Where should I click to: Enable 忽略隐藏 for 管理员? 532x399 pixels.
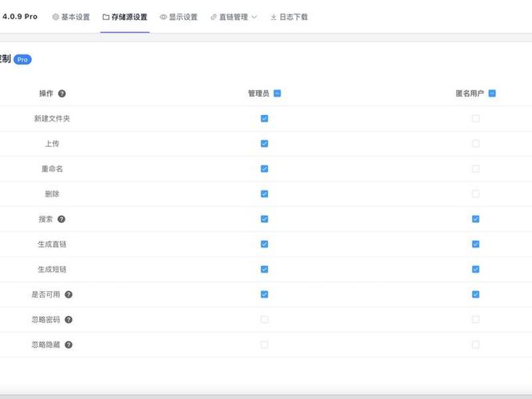(x=264, y=344)
